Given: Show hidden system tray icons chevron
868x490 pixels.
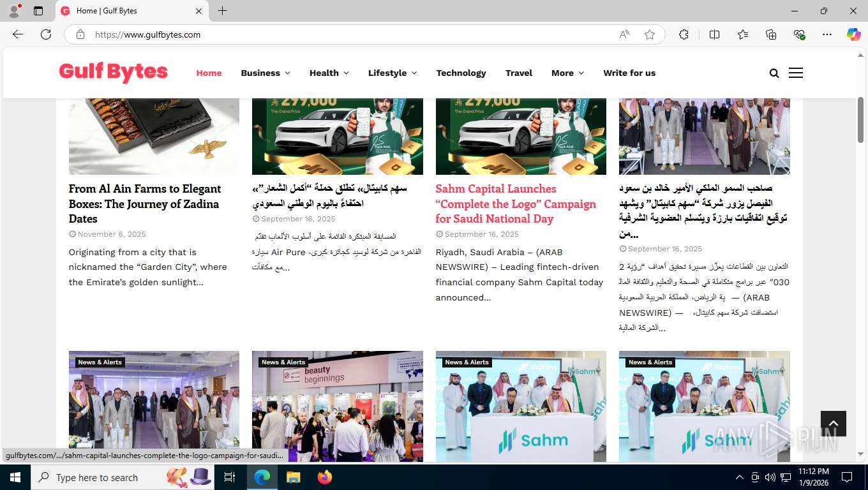Looking at the screenshot, I should coord(739,477).
